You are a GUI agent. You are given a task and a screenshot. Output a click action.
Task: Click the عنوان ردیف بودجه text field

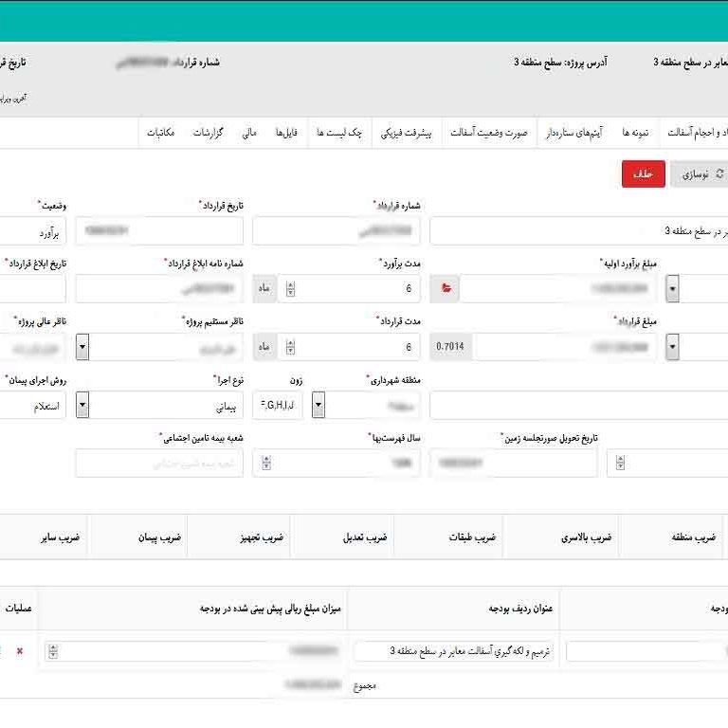[x=453, y=651]
